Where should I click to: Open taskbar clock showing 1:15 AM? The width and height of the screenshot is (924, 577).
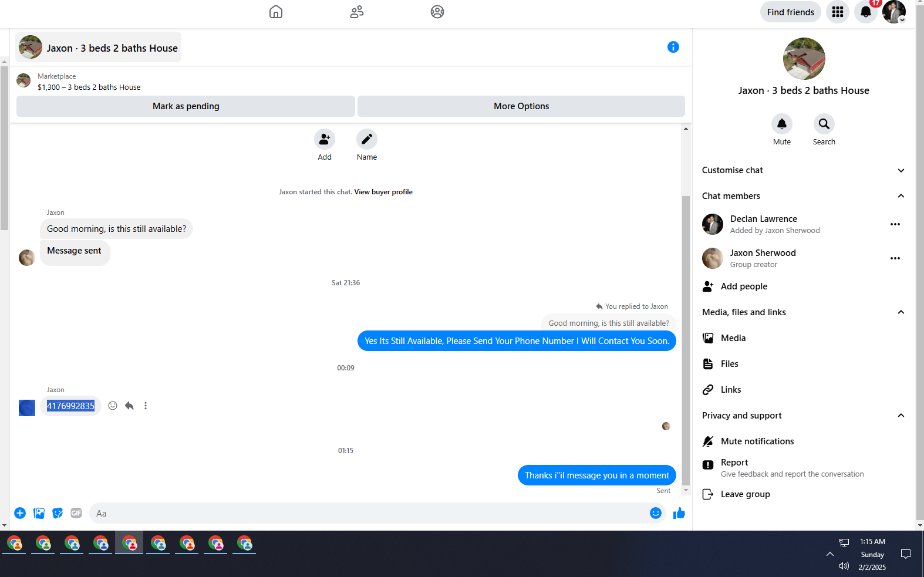tap(872, 554)
